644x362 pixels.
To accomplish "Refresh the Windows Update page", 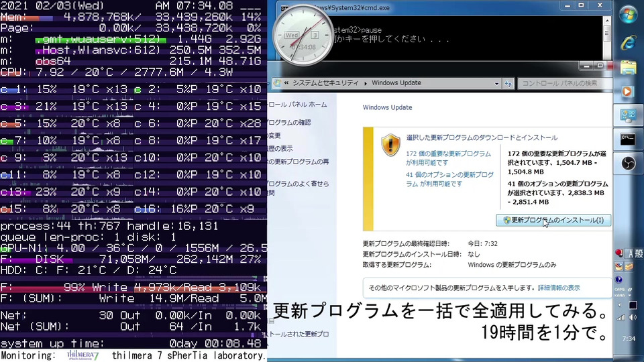I will (x=508, y=83).
